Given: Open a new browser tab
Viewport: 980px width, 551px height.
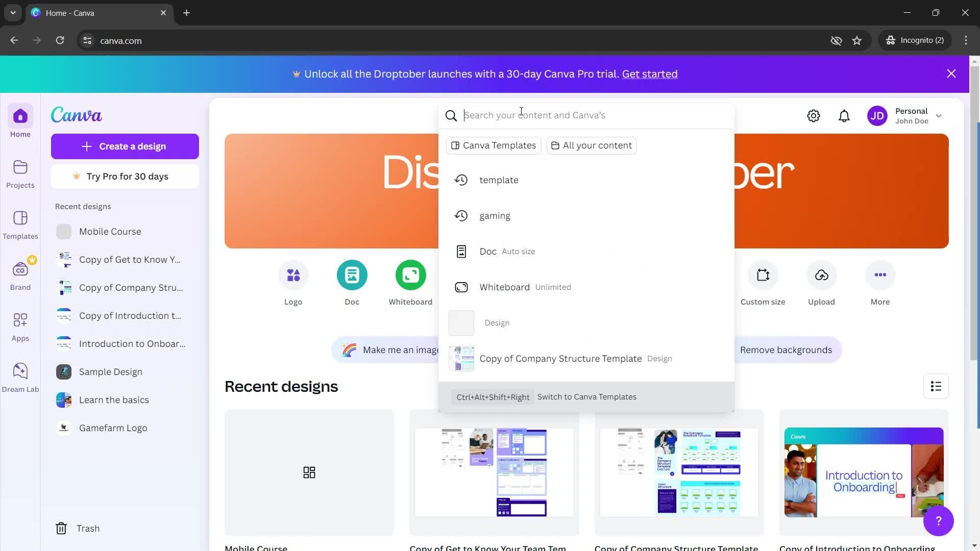Looking at the screenshot, I should click(187, 13).
